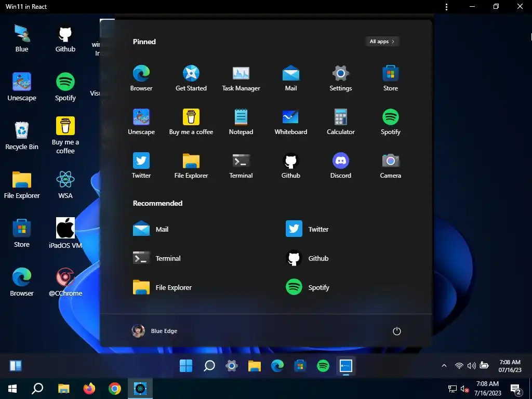Open Edge browser in inner taskbar

277,366
